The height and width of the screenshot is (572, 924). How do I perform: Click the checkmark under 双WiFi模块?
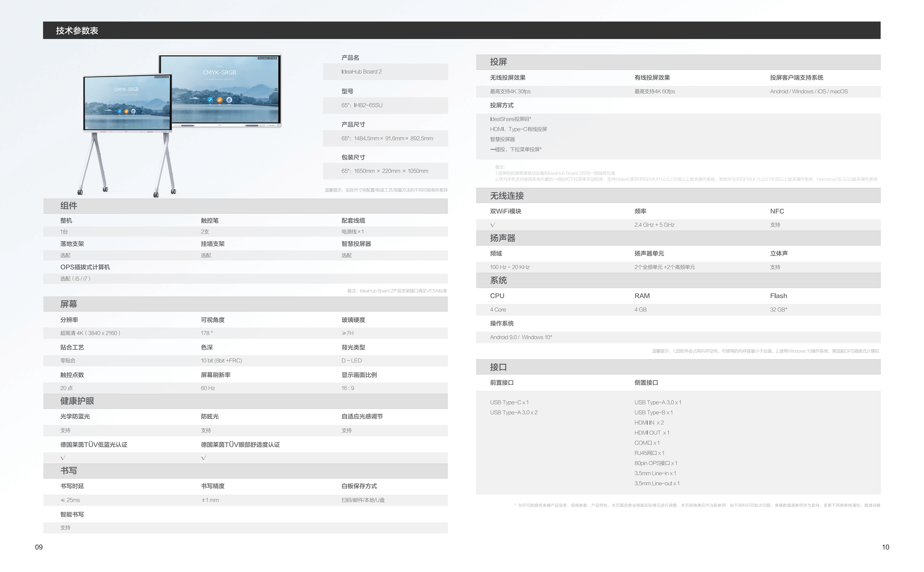coord(492,225)
